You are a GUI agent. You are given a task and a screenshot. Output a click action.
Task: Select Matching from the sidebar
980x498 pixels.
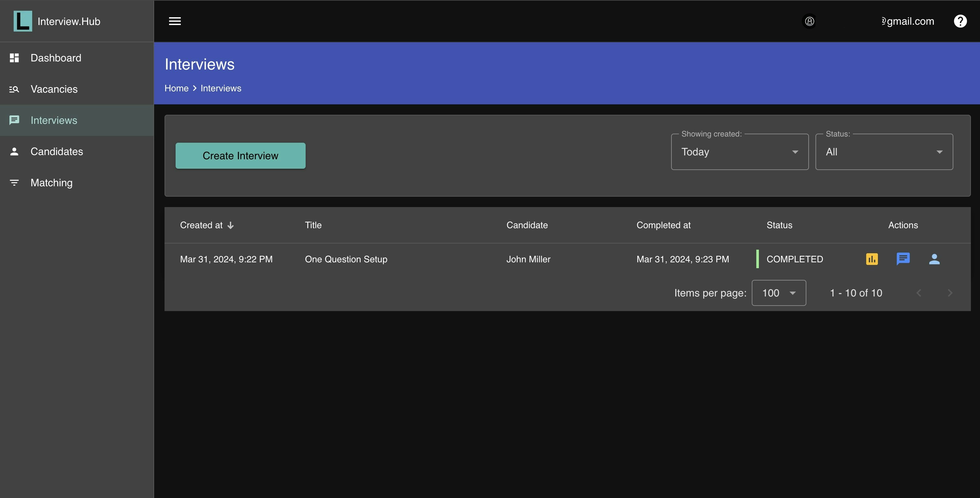(51, 183)
